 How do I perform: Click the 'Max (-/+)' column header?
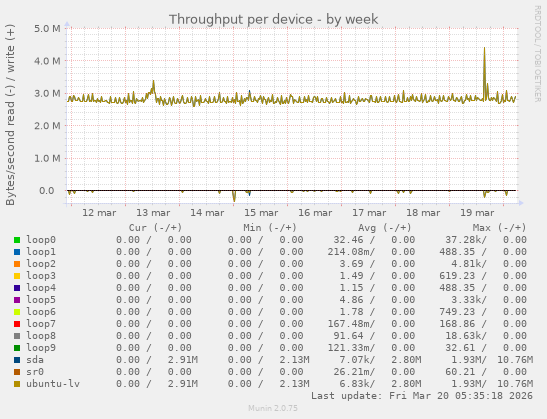(x=499, y=228)
